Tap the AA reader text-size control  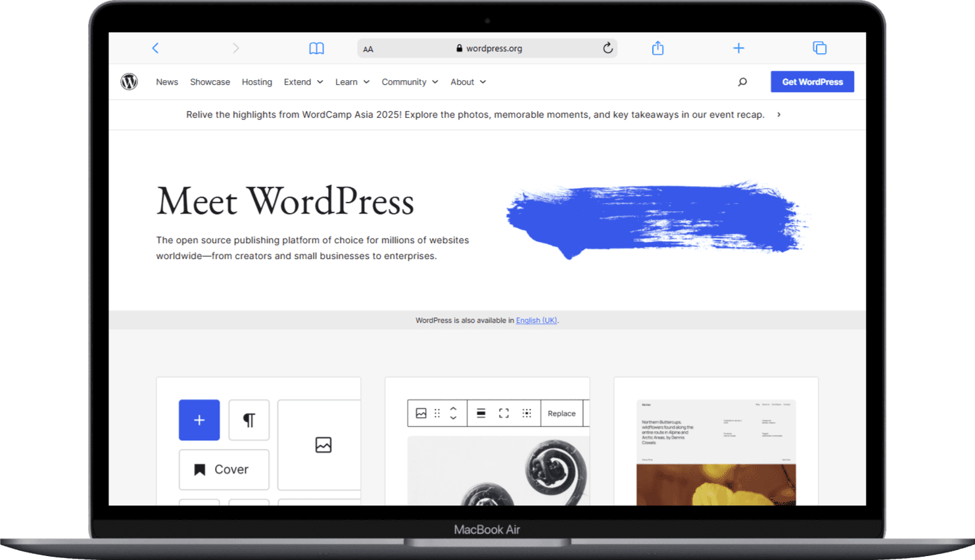click(x=368, y=49)
